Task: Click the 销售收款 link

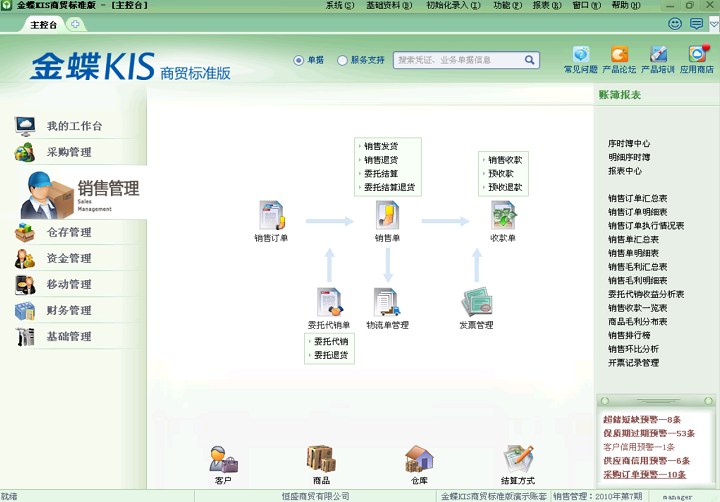Action: point(505,160)
